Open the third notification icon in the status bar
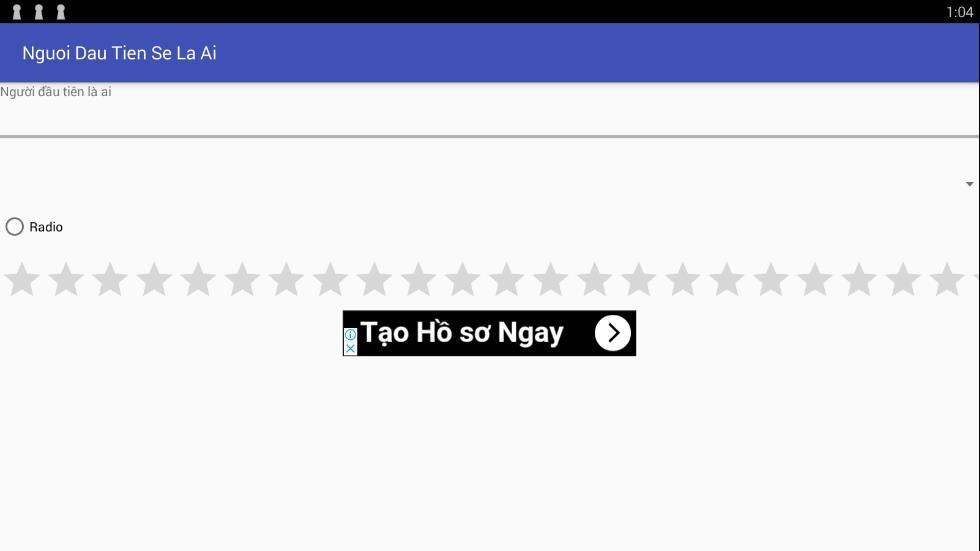Image resolution: width=980 pixels, height=551 pixels. [x=61, y=12]
